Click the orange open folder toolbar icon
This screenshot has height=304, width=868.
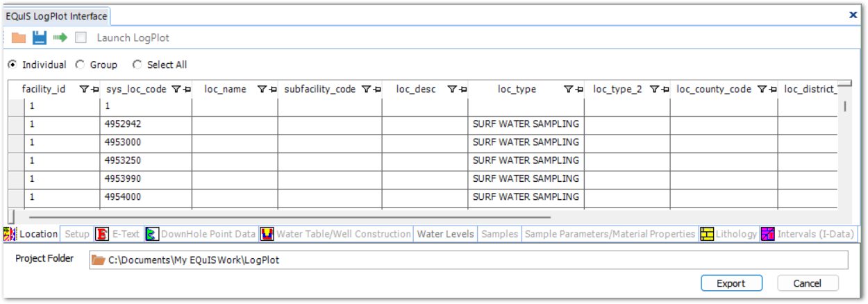coord(19,38)
